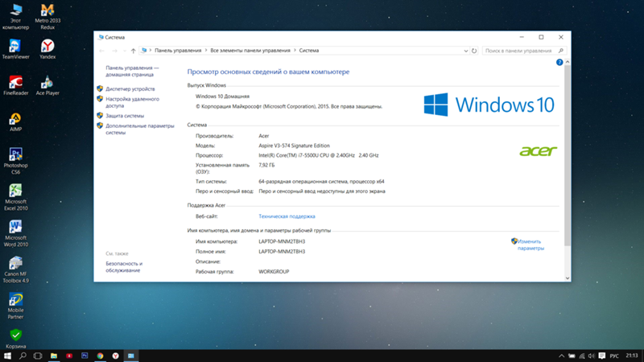Click the 7,92 ГБ memory value
The image size is (644, 362).
(x=266, y=165)
